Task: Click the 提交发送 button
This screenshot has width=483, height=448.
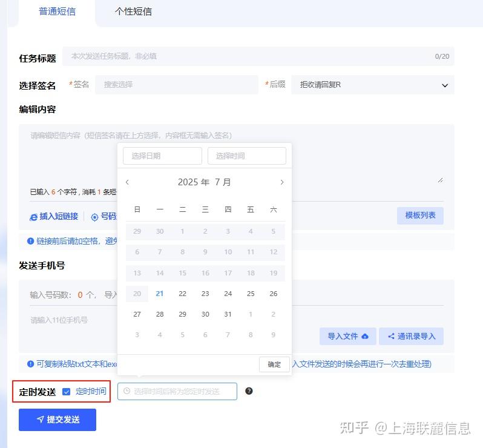Action: click(x=57, y=420)
